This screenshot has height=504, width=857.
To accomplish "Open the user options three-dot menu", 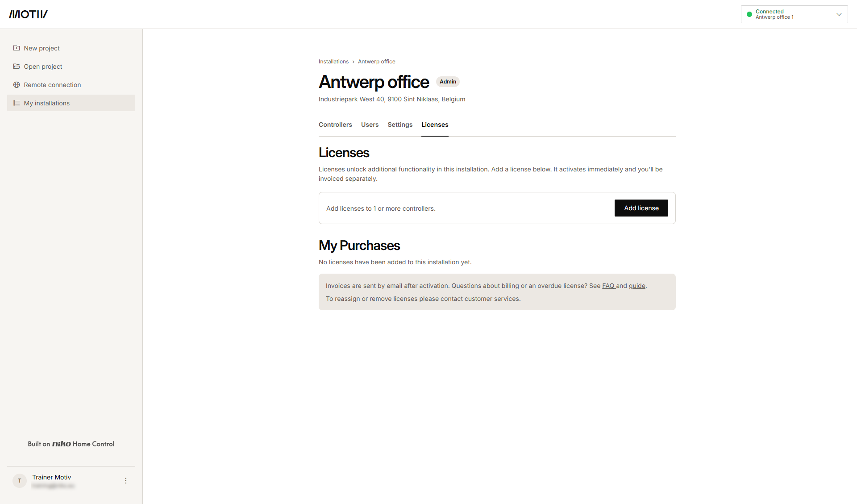I will tap(125, 481).
